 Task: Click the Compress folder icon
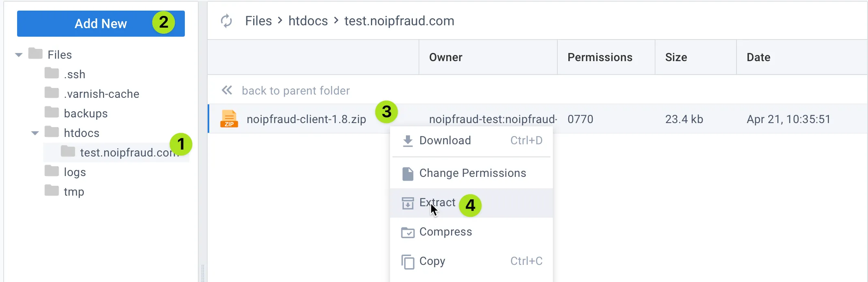click(x=408, y=232)
